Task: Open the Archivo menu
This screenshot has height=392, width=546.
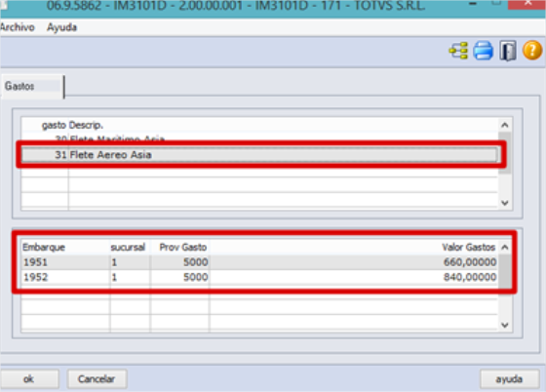Action: (x=18, y=27)
